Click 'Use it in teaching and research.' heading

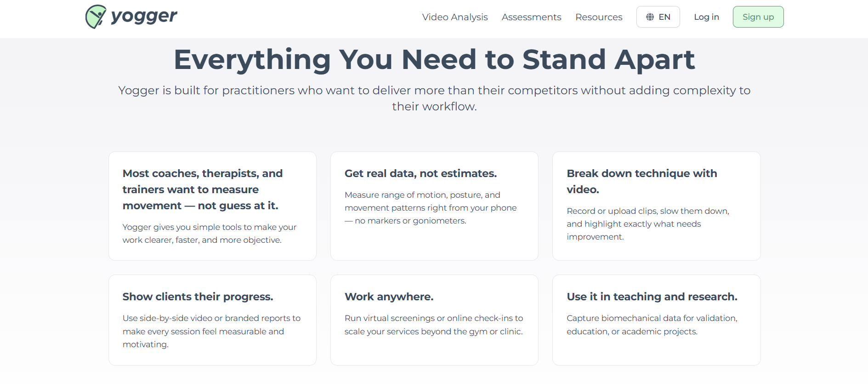point(652,297)
